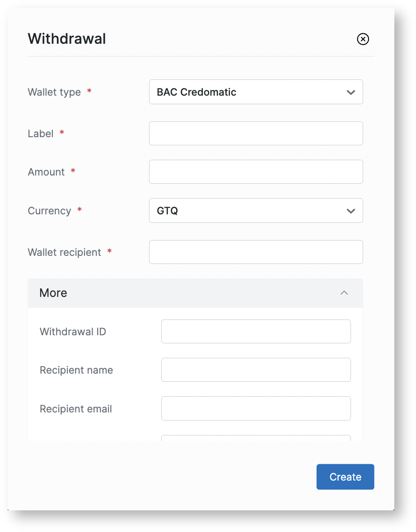This screenshot has height=532, width=416.
Task: Focus the Label text field
Action: click(256, 134)
